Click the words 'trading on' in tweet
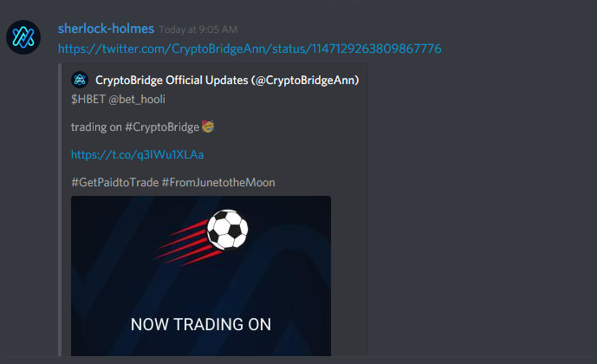This screenshot has width=597, height=364. [96, 127]
